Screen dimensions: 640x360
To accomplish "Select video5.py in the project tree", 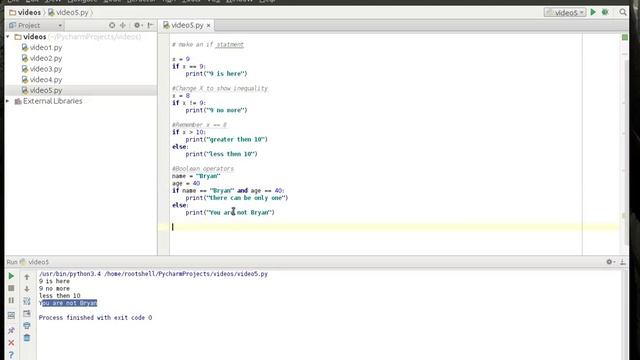I will pos(46,90).
